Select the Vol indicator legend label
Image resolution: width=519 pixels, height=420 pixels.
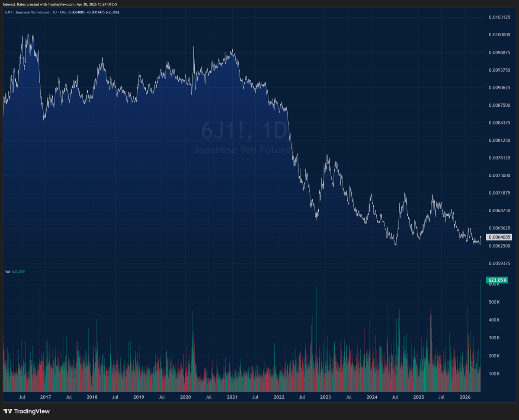tap(7, 271)
